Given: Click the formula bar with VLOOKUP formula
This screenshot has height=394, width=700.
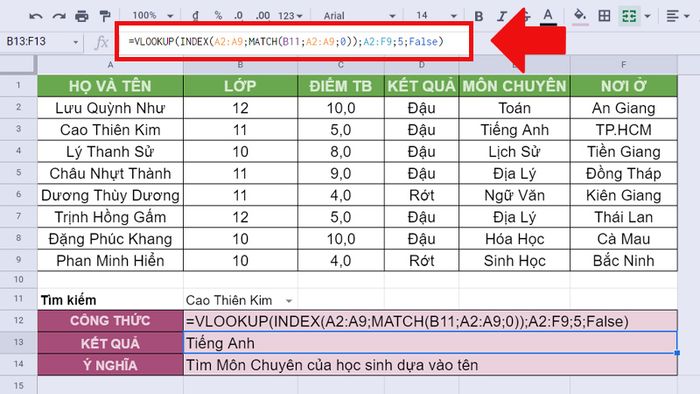Looking at the screenshot, I should pyautogui.click(x=294, y=41).
